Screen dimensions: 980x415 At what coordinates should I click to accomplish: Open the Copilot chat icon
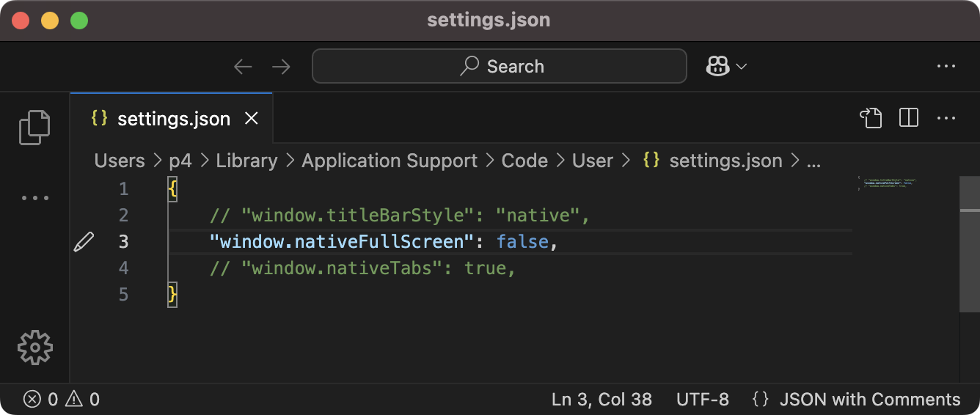click(x=717, y=67)
